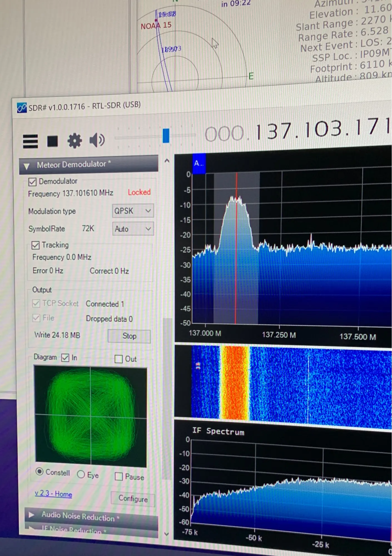Toggle the Tracking checkbox
Screen dimensions: 392x556
(35, 245)
